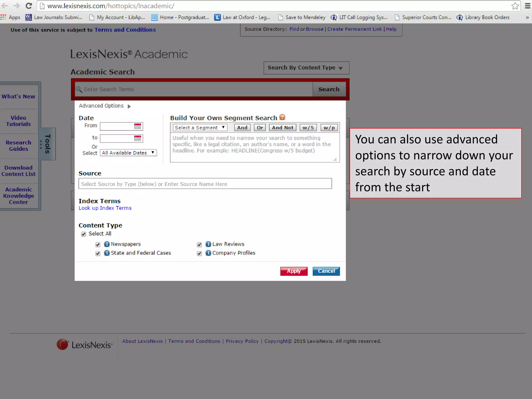
Task: Click Create Permanent Link
Action: pyautogui.click(x=355, y=29)
